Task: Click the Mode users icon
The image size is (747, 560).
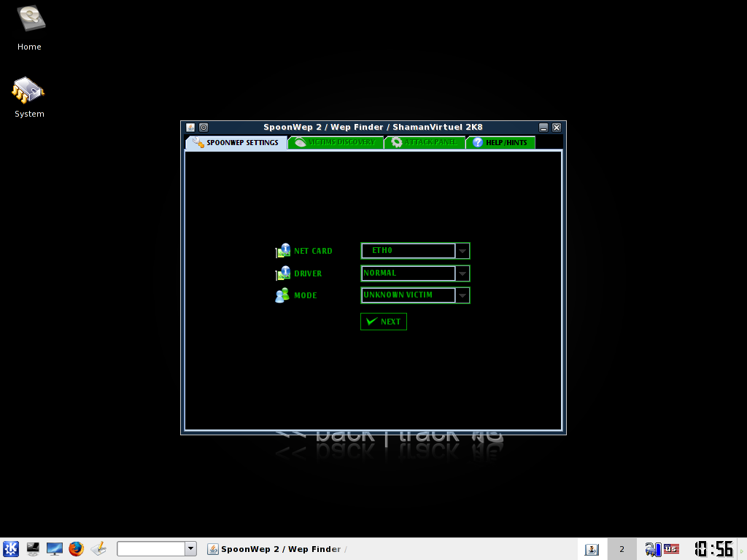Action: tap(282, 295)
